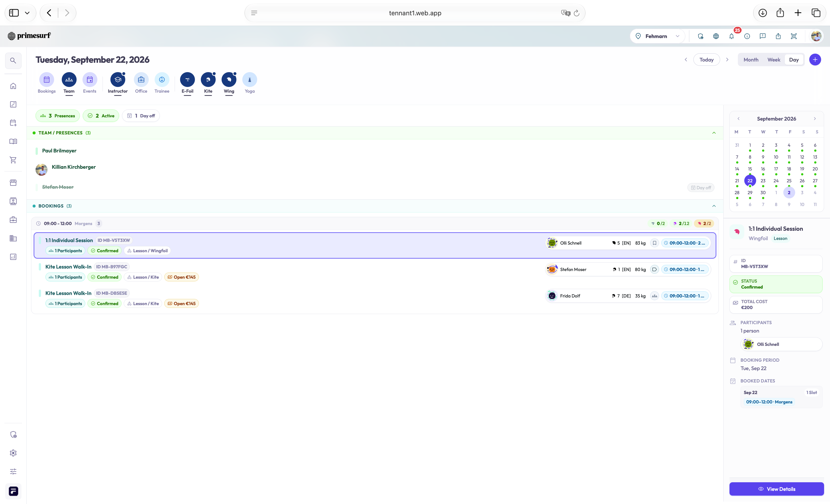
Task: Go to next day arrow beside Today
Action: coord(727,60)
